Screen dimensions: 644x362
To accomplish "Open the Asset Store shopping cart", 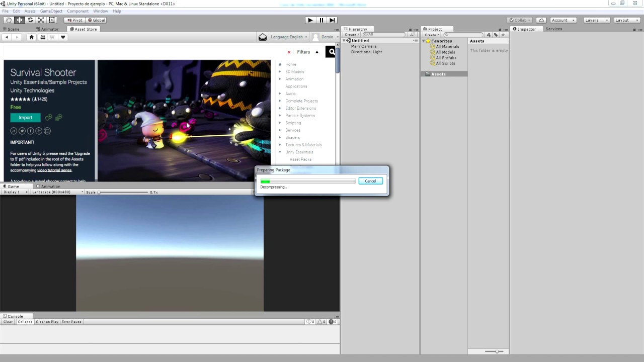I will (52, 37).
